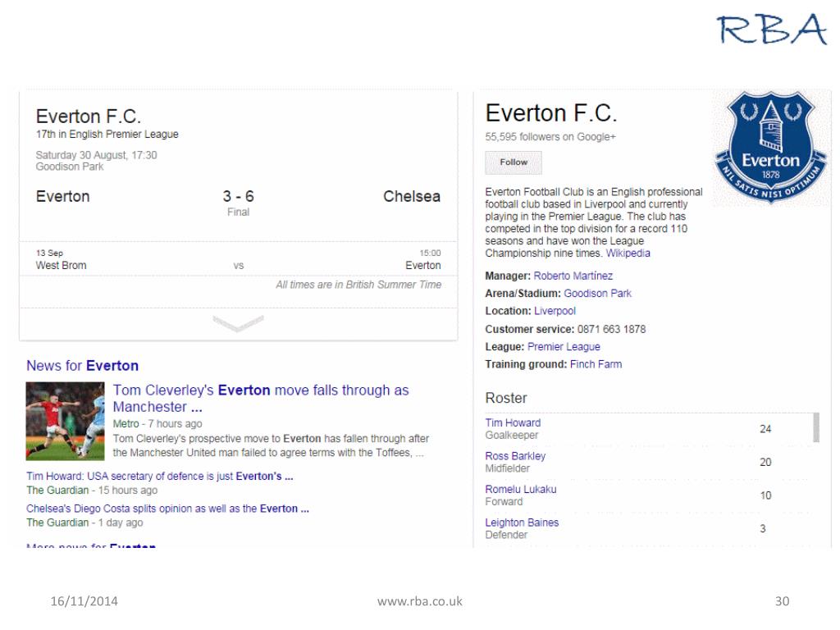The height and width of the screenshot is (630, 840).
Task: Open the Tom Cleverley news thumbnail
Action: tap(65, 421)
